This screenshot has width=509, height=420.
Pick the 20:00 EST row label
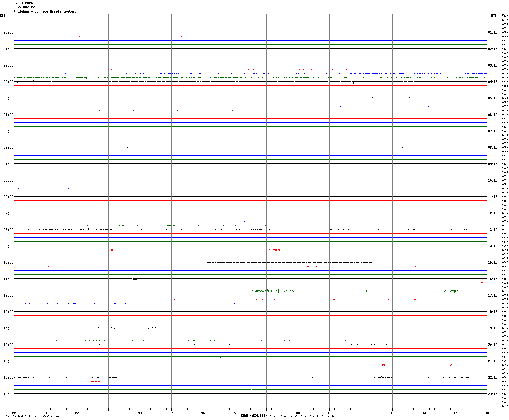(8, 33)
